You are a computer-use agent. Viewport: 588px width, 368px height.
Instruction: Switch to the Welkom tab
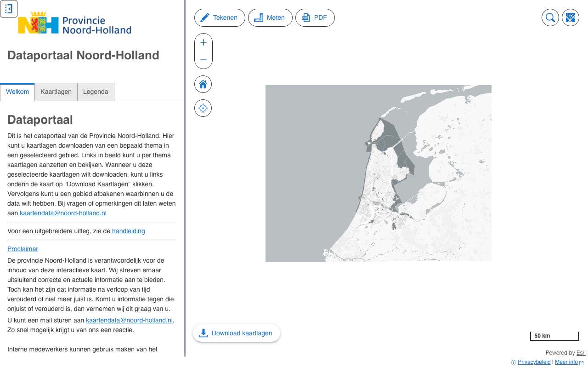coord(17,92)
